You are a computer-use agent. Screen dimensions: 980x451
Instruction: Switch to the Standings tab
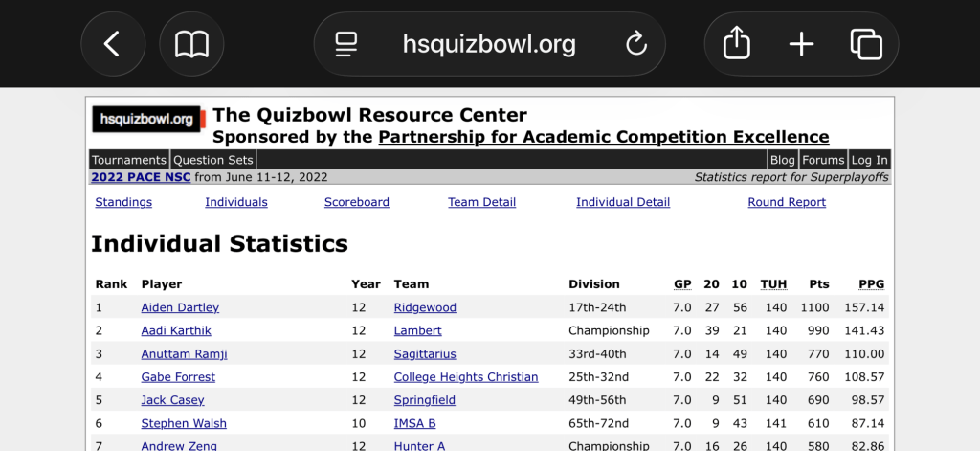click(x=123, y=202)
